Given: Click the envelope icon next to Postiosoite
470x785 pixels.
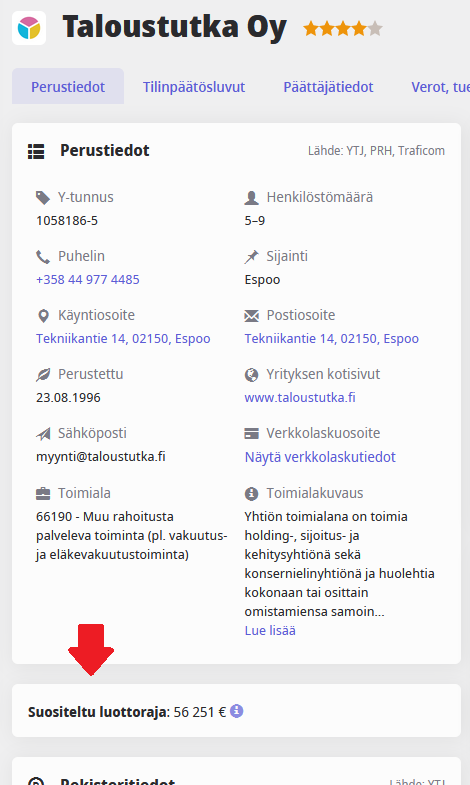Looking at the screenshot, I should click(x=251, y=315).
